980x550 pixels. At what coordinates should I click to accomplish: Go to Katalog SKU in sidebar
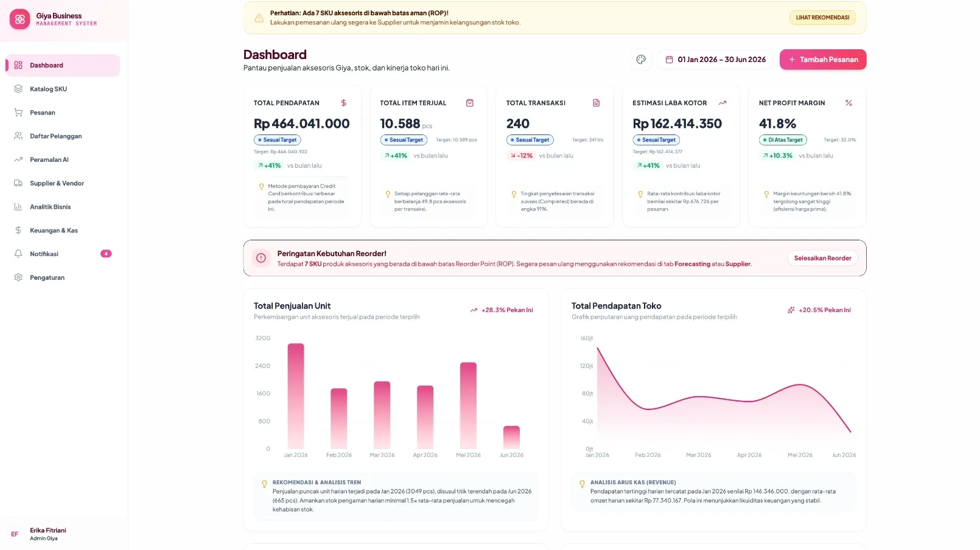pyautogui.click(x=63, y=89)
